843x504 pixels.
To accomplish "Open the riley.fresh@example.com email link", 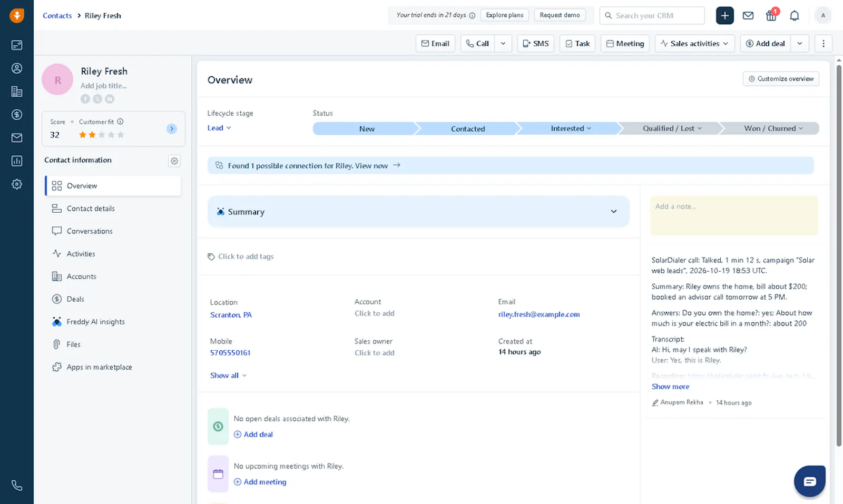I will (x=538, y=314).
